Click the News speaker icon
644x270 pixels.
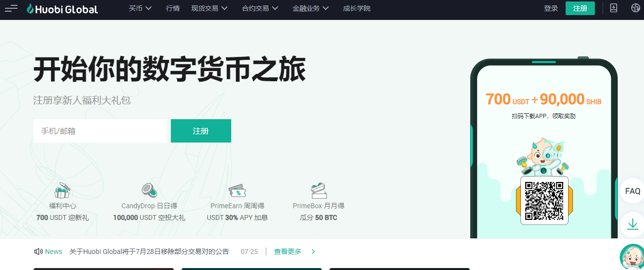[x=38, y=252]
